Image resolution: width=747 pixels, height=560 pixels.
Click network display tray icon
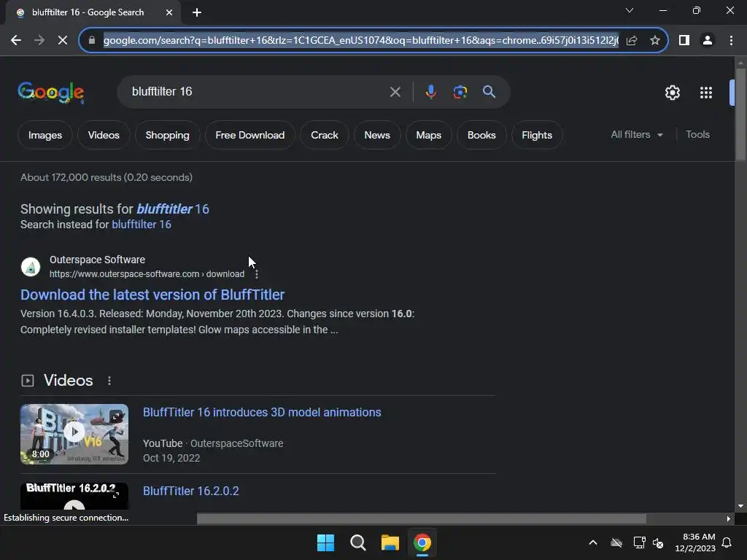tap(639, 542)
